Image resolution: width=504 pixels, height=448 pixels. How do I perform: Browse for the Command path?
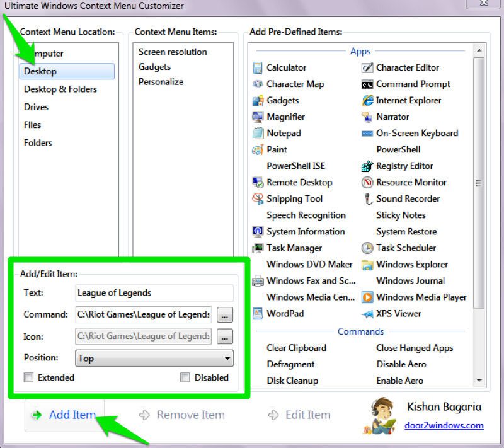pos(225,314)
